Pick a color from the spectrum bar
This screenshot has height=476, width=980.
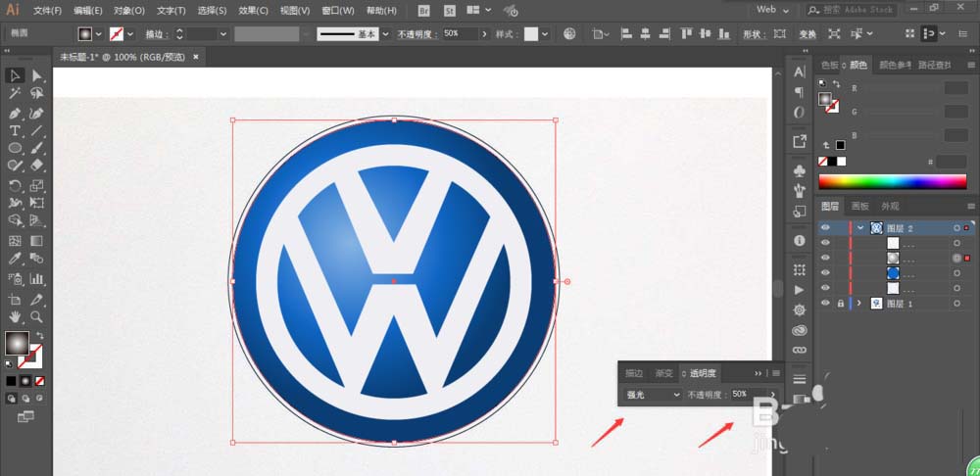click(892, 181)
